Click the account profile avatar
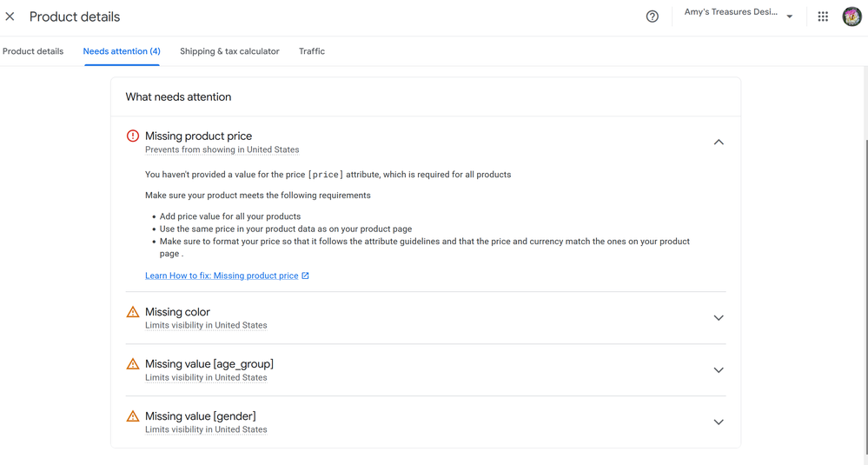Viewport: 868px width, 465px height. click(851, 17)
